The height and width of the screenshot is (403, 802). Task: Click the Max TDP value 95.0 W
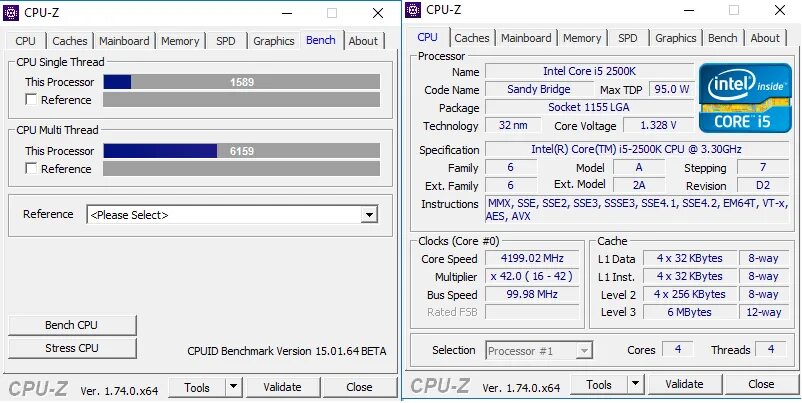tap(672, 89)
